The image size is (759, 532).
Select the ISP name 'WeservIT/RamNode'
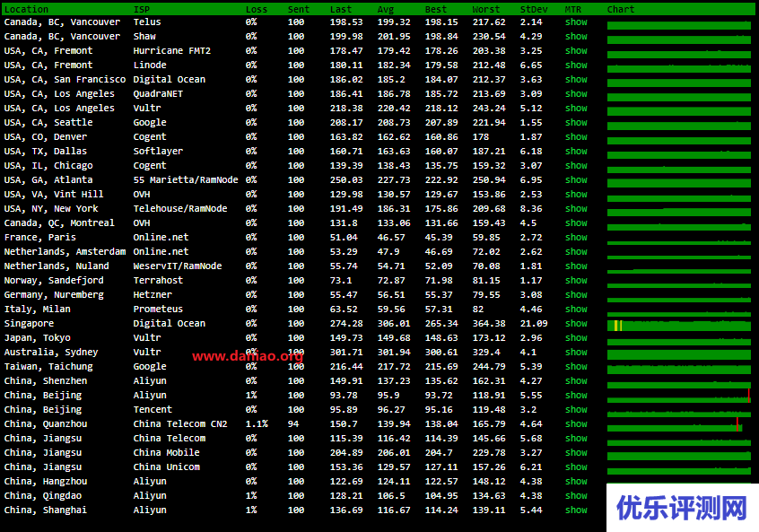tap(178, 266)
